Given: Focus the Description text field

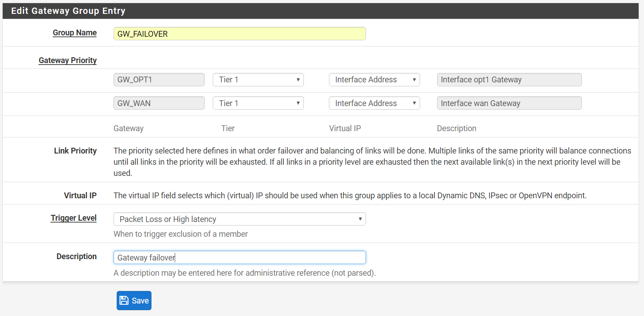Looking at the screenshot, I should pos(240,257).
